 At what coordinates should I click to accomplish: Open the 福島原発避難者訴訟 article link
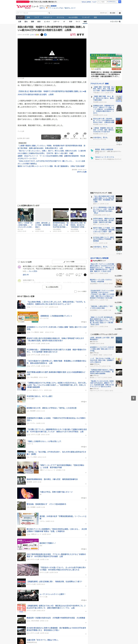[52, 479]
